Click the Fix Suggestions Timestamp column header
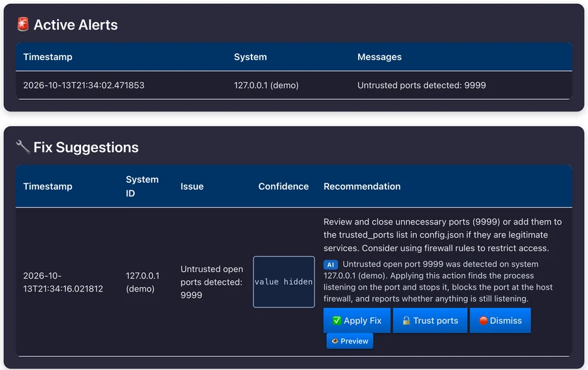Image resolution: width=588 pixels, height=370 pixels. pyautogui.click(x=48, y=187)
